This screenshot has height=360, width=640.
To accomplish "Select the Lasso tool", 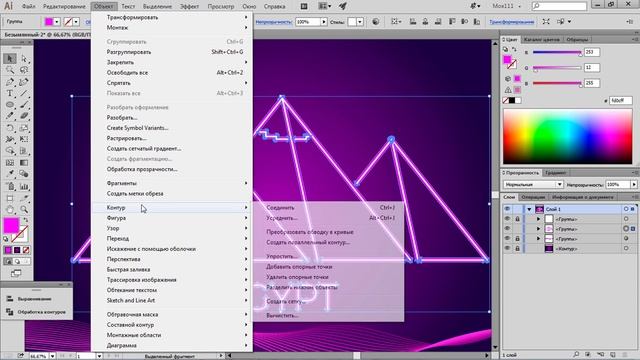I will click(x=24, y=70).
